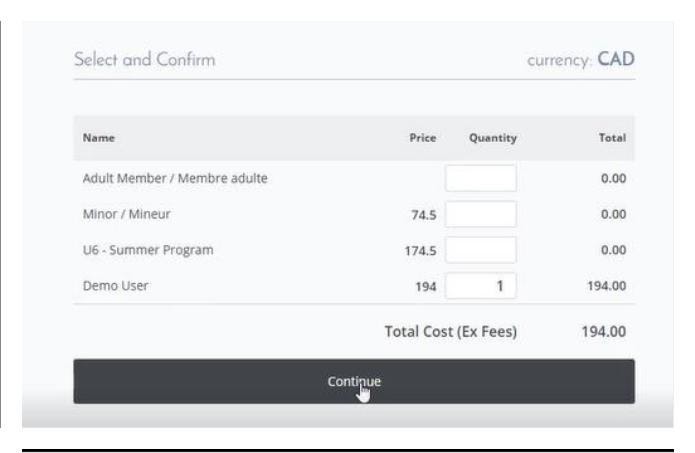695x453 pixels.
Task: Click the Total column header
Action: pos(612,138)
